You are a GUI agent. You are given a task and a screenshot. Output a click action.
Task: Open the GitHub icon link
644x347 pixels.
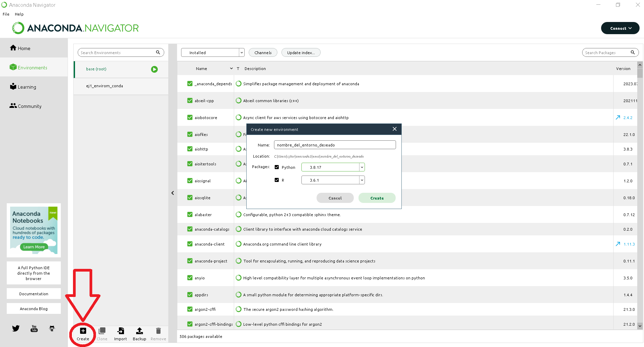pyautogui.click(x=52, y=328)
